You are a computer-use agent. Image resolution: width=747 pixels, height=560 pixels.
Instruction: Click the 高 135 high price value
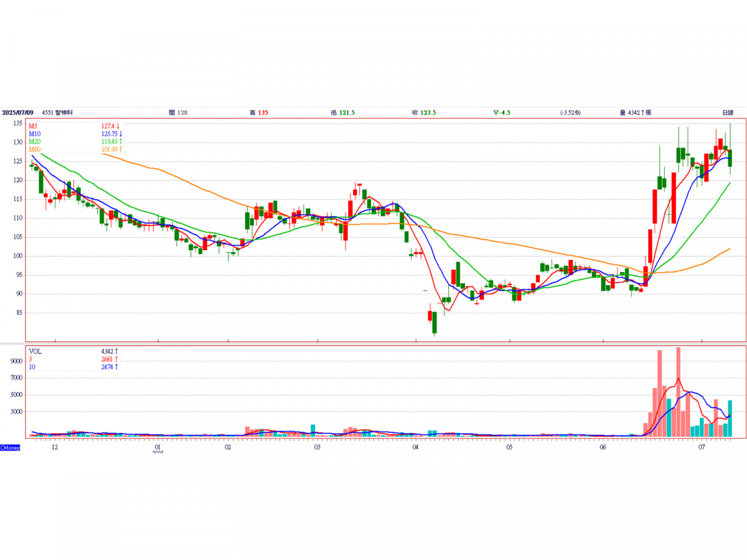pyautogui.click(x=258, y=113)
